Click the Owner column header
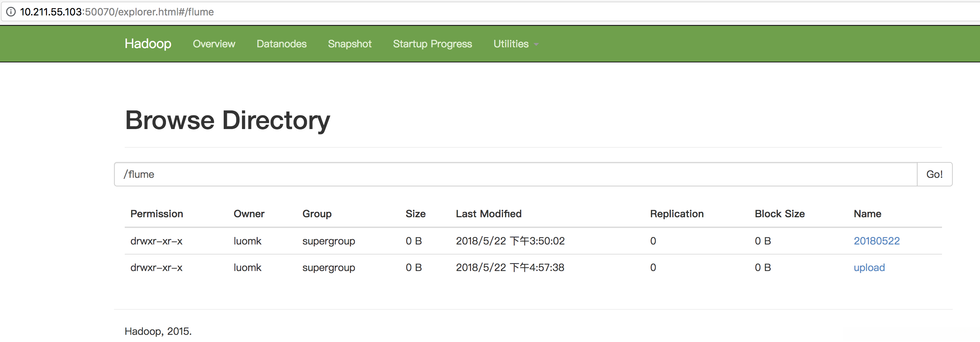 click(x=249, y=214)
